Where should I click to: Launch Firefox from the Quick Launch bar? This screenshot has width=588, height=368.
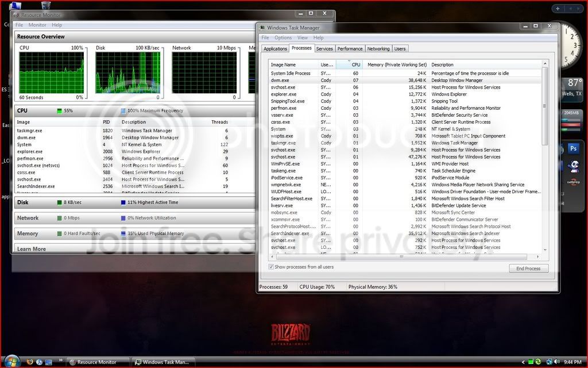coord(30,362)
